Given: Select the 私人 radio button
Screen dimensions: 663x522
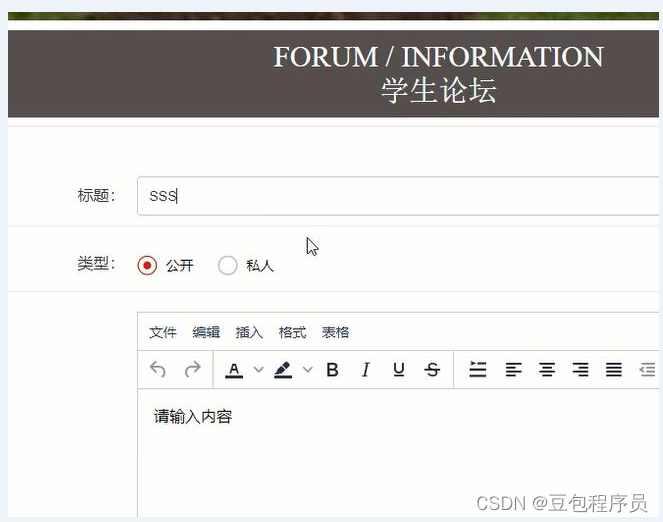Looking at the screenshot, I should 227,265.
